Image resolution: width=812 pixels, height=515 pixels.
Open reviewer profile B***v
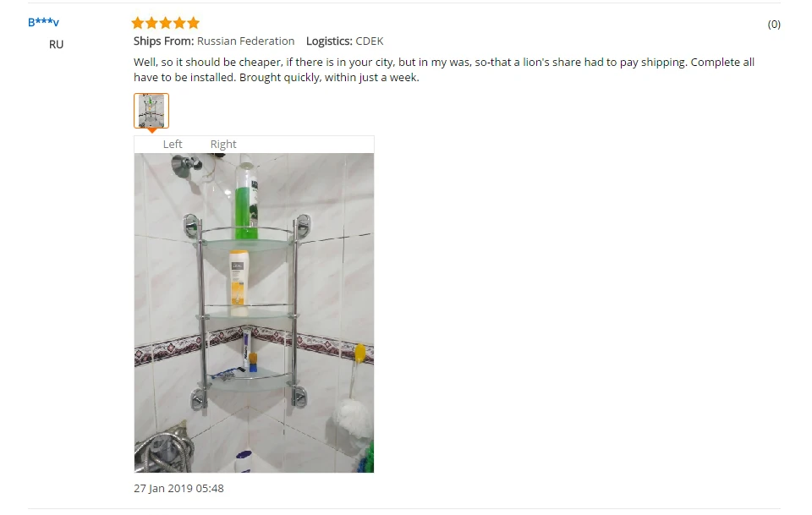(x=43, y=22)
